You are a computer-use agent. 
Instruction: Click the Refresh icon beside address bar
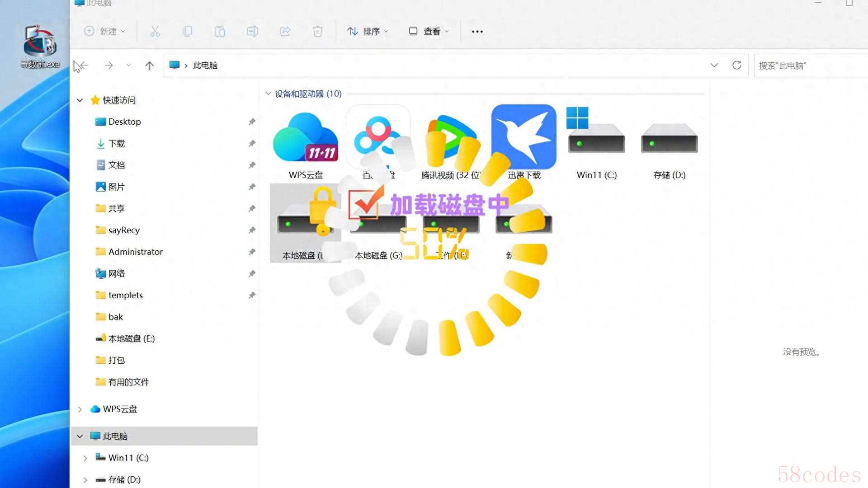[x=736, y=66]
